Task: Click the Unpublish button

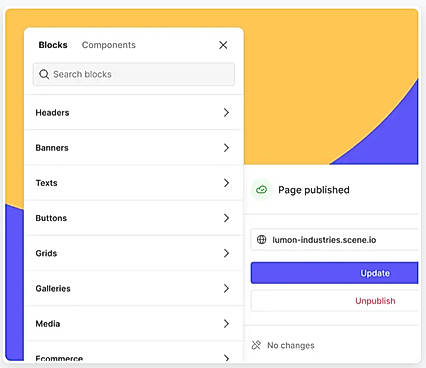Action: coord(334,301)
